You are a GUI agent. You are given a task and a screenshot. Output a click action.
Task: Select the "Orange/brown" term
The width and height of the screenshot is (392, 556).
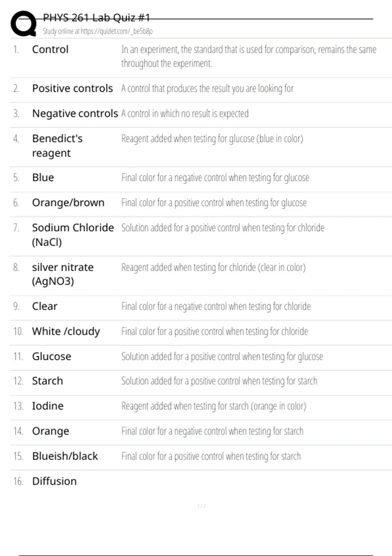[x=68, y=203]
